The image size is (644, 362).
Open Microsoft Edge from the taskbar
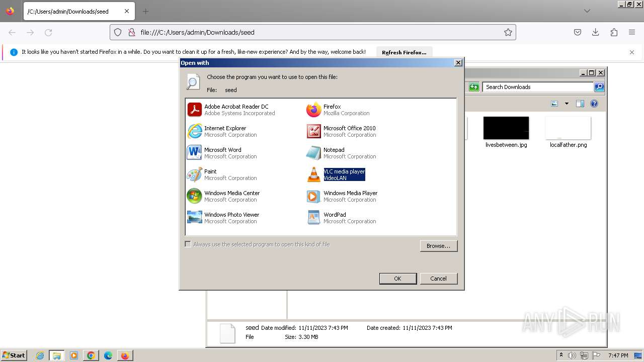[108, 355]
